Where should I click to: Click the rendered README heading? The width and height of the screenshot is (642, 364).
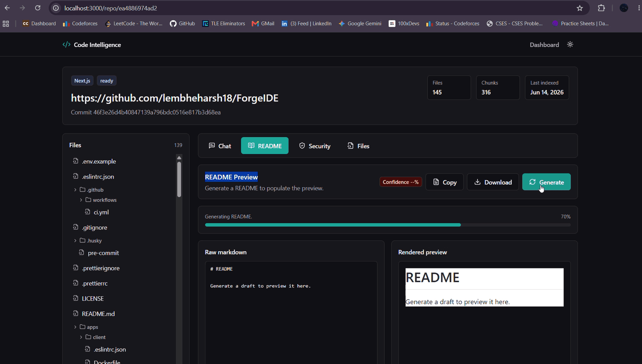[432, 277]
